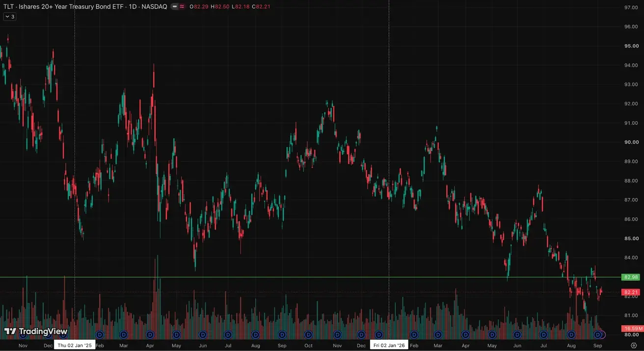This screenshot has height=351, width=644.
Task: Open dividend marker above Jul 2025 label
Action: 228,334
